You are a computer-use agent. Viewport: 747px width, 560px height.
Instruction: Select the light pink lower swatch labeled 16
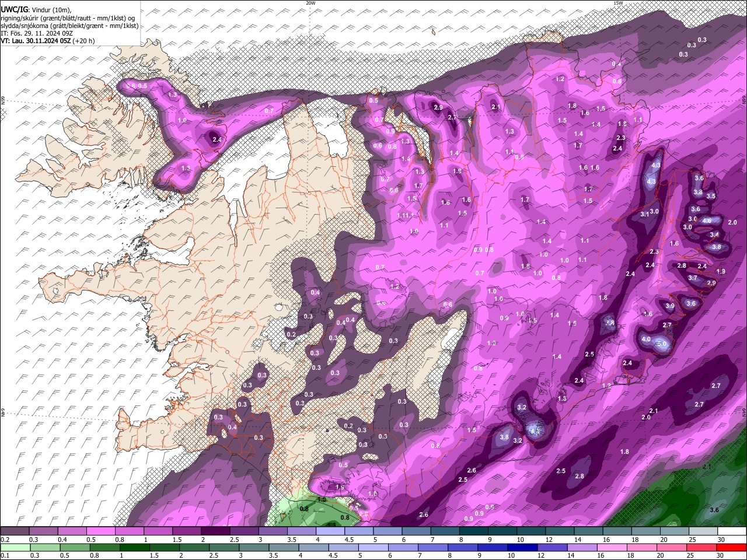pos(612,548)
